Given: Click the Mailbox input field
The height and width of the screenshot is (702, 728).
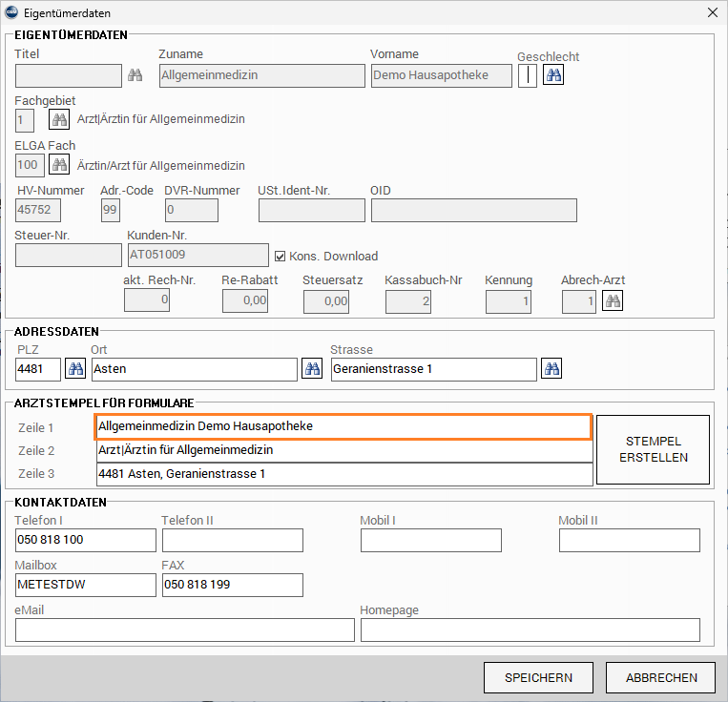Looking at the screenshot, I should click(x=85, y=585).
